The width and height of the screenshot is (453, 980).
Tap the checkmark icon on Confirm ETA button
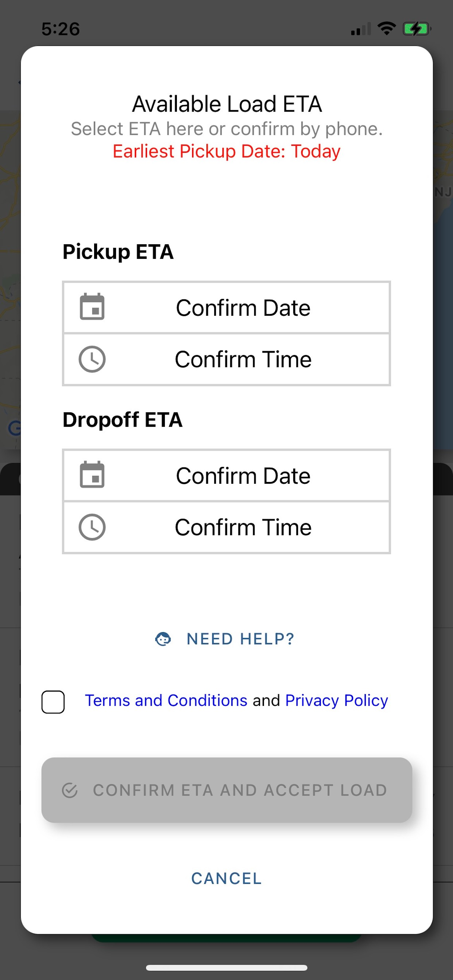[x=70, y=790]
